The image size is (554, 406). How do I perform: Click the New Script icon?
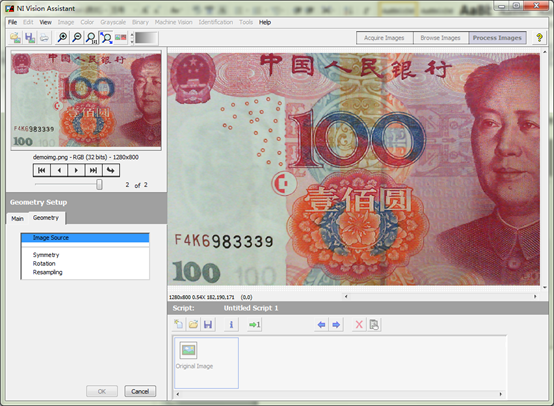pos(179,324)
